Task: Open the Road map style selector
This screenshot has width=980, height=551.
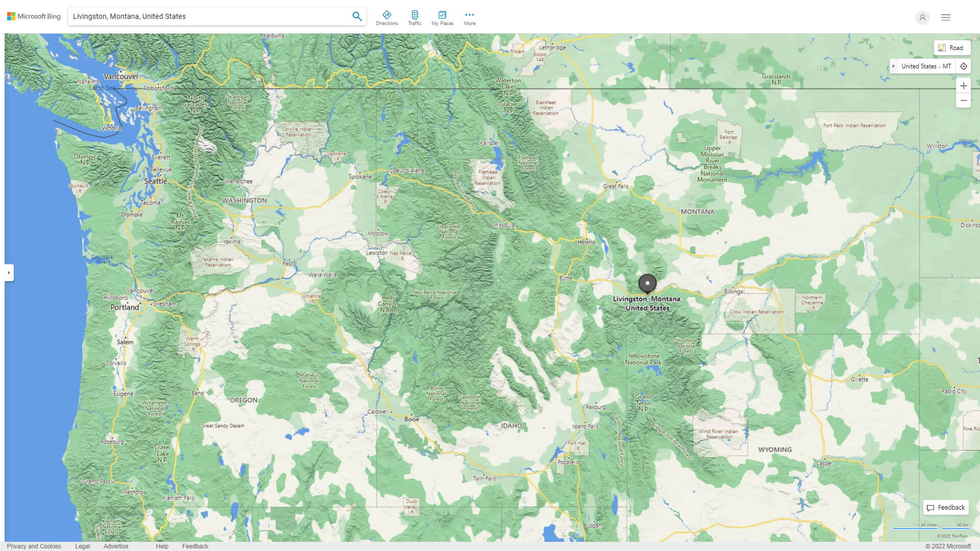Action: (952, 47)
